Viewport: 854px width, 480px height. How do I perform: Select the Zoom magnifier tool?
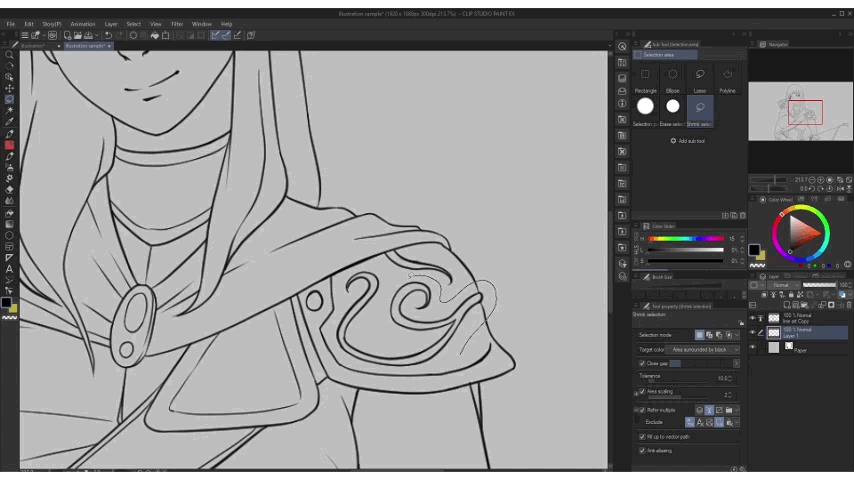9,55
